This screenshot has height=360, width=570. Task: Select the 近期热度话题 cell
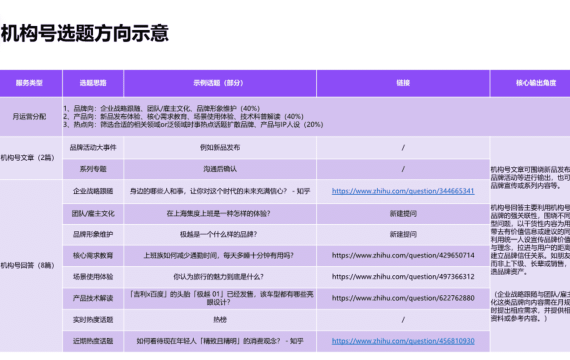point(93,341)
